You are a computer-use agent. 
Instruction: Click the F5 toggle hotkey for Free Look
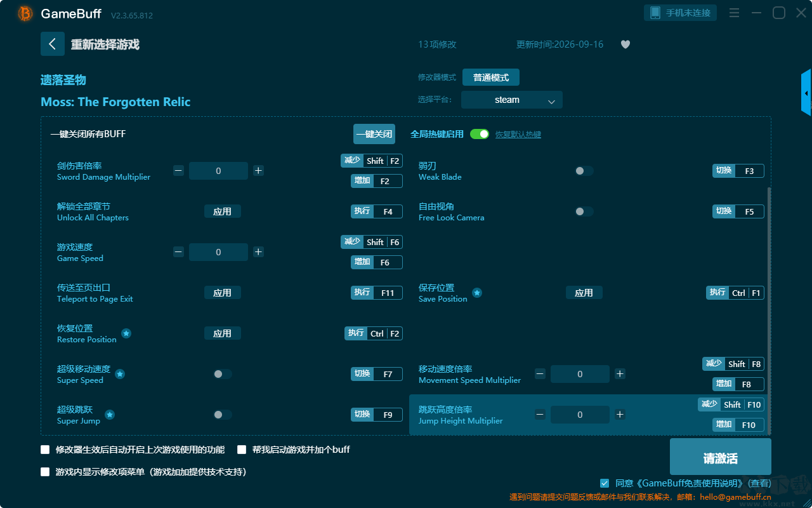(x=738, y=211)
